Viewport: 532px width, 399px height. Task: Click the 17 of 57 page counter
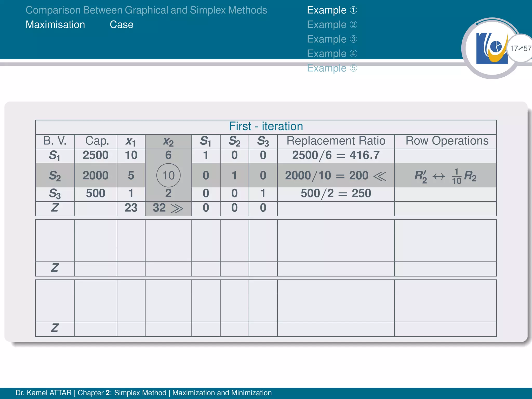[520, 48]
